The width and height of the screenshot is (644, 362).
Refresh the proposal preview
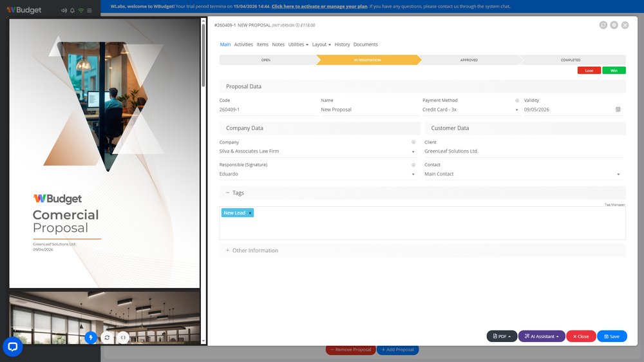(107, 338)
